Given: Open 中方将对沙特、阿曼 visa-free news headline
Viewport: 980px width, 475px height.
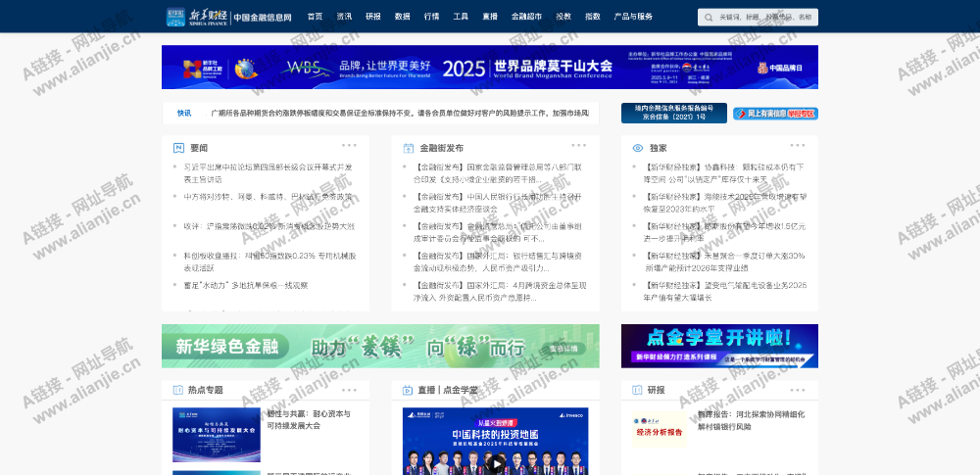Looking at the screenshot, I should click(x=268, y=197).
